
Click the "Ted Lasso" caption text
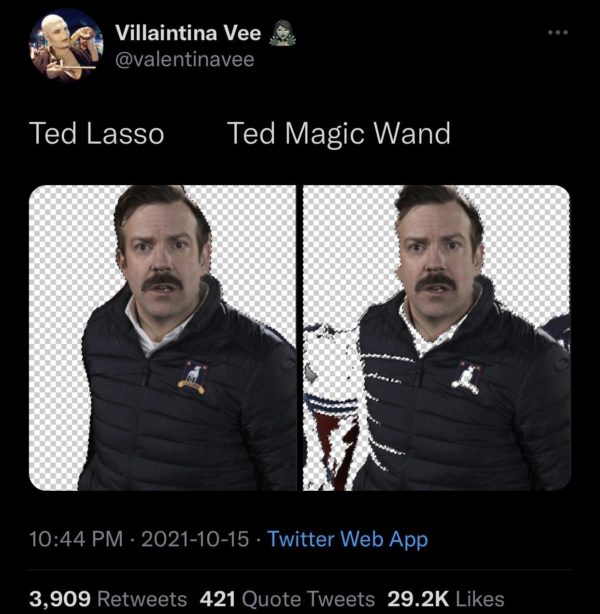pyautogui.click(x=97, y=134)
